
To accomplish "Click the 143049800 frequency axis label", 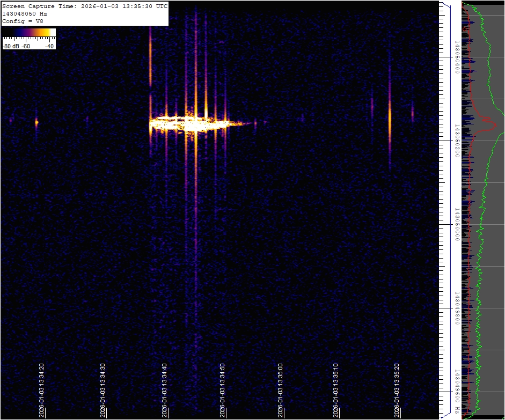I will pos(457,308).
